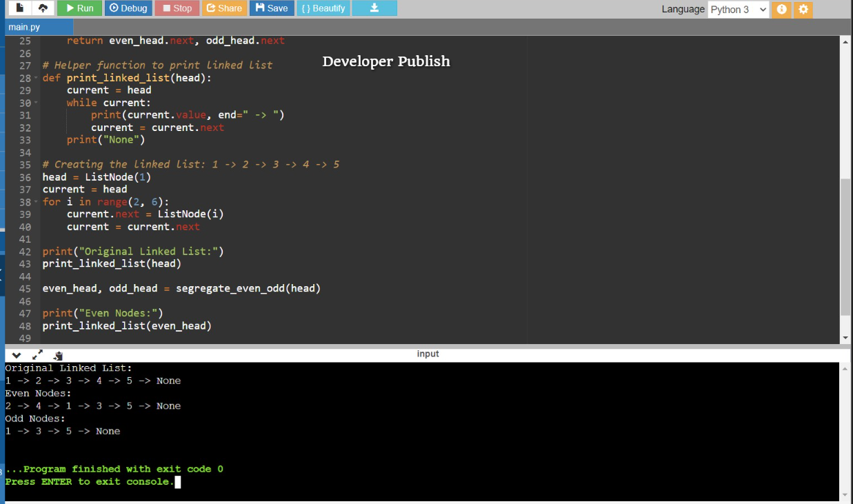Stop the running program
853x504 pixels.
coord(177,8)
